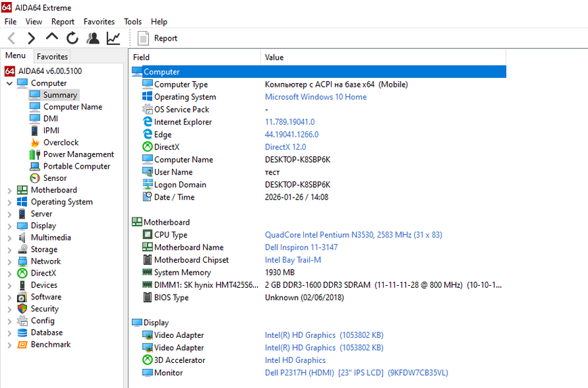The width and height of the screenshot is (588, 388).
Task: Open the Intel Bay Trail-M link
Action: [293, 260]
